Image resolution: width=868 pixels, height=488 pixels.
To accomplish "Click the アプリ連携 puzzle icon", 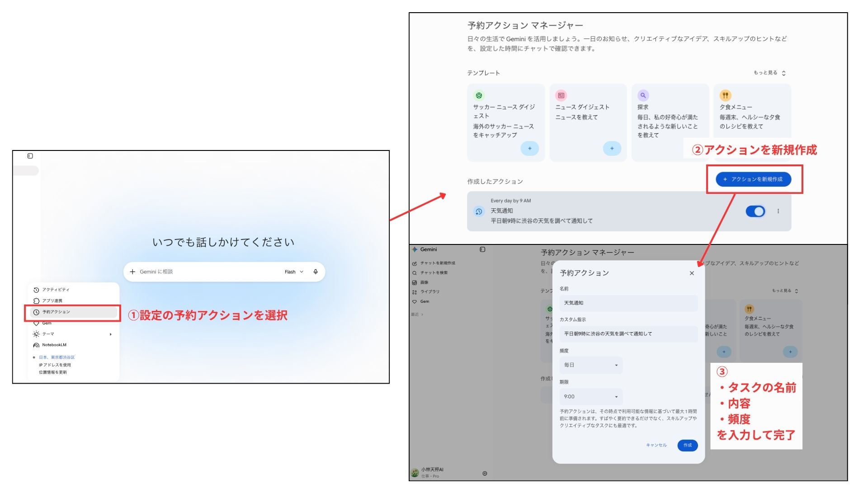I will 36,300.
